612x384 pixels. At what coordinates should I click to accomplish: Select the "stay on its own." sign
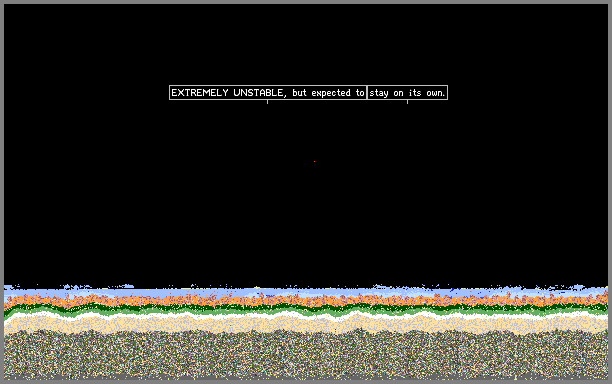[x=407, y=92]
